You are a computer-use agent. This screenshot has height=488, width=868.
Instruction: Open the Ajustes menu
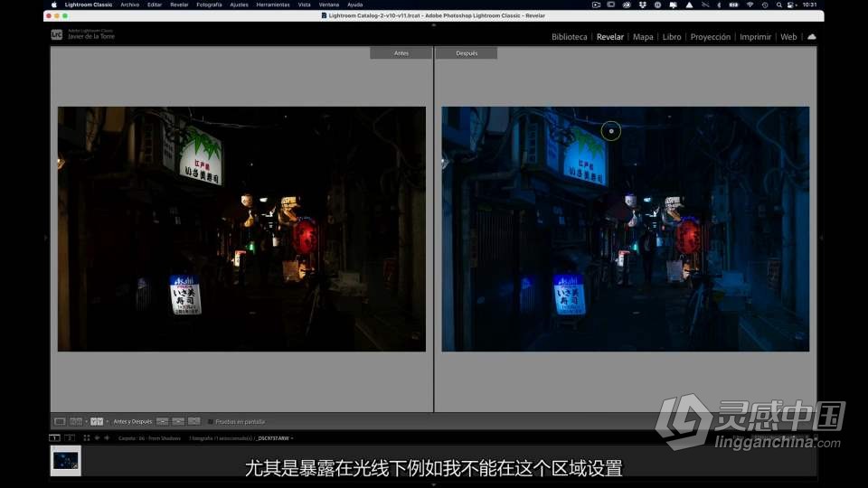click(239, 5)
